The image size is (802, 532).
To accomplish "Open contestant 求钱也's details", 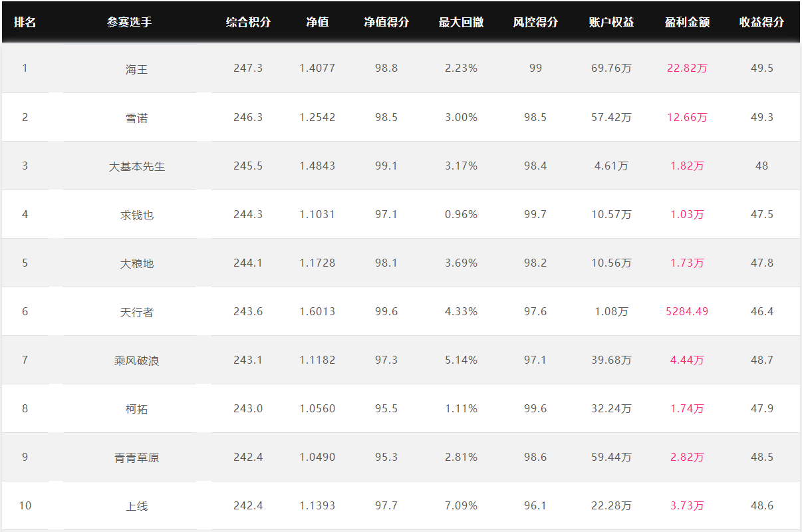I will (137, 215).
